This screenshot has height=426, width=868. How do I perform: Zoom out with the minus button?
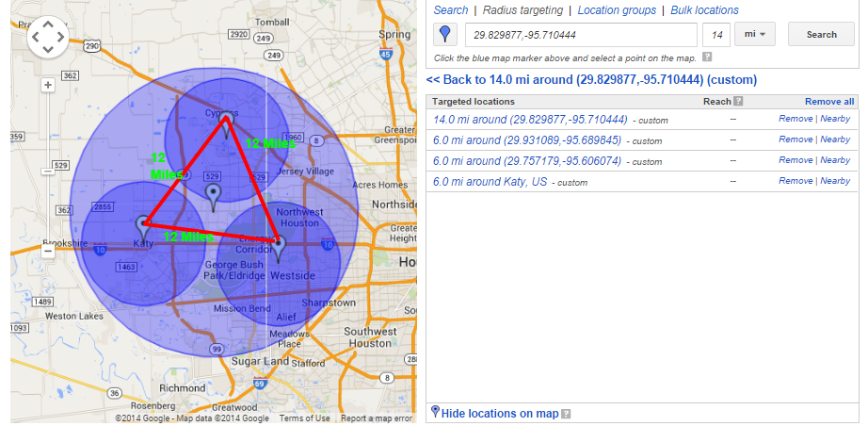(48, 251)
